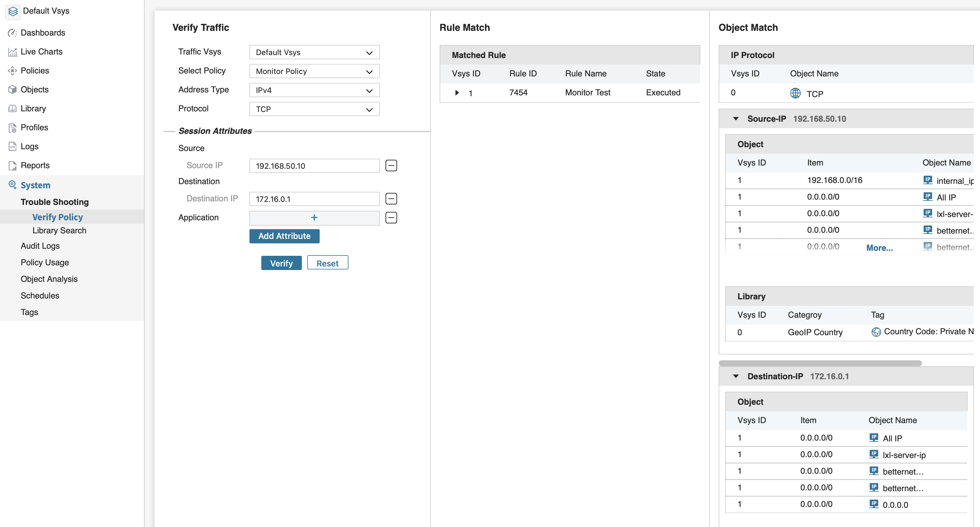Click the Library book icon
Viewport: 980px width, 527px height.
coord(12,109)
